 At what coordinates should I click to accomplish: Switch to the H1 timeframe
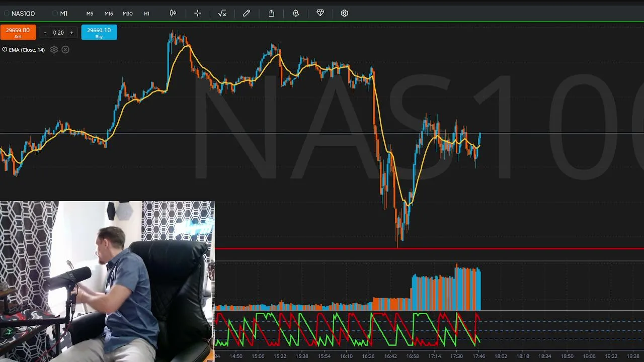[x=147, y=14]
